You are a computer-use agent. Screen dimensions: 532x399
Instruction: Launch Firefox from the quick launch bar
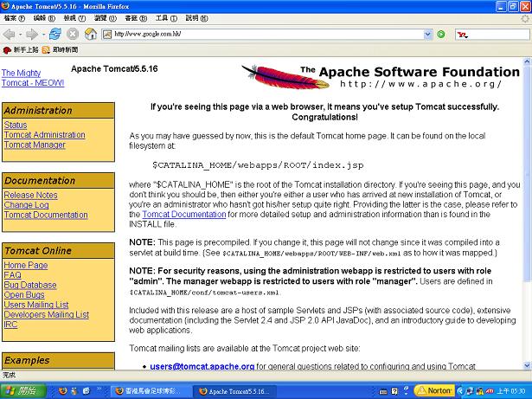pos(63,391)
